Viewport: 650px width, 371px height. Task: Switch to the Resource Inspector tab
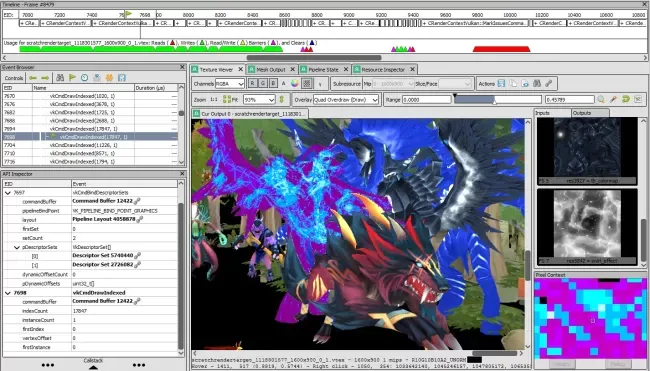tap(383, 70)
